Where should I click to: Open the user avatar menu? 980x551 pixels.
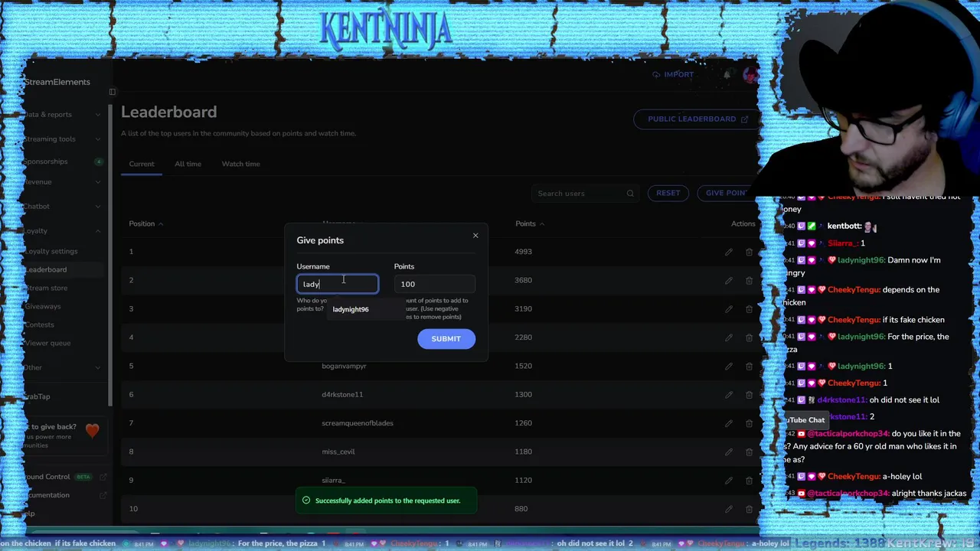(x=750, y=75)
